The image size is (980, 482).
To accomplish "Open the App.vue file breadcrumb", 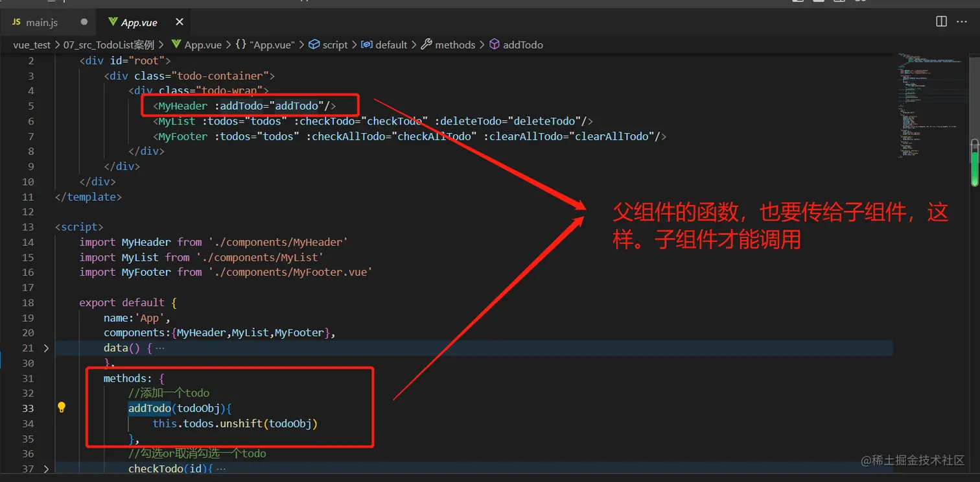I will point(196,45).
